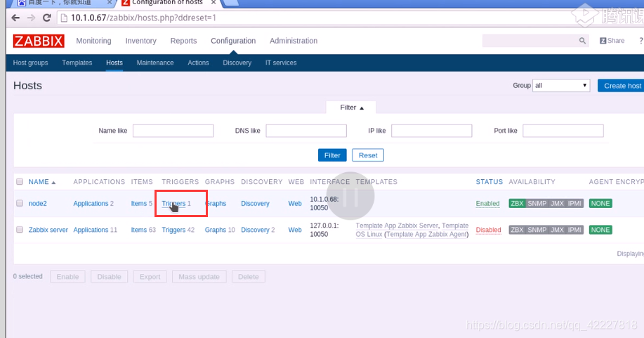The image size is (644, 338).
Task: Click the Create host button
Action: tap(621, 86)
